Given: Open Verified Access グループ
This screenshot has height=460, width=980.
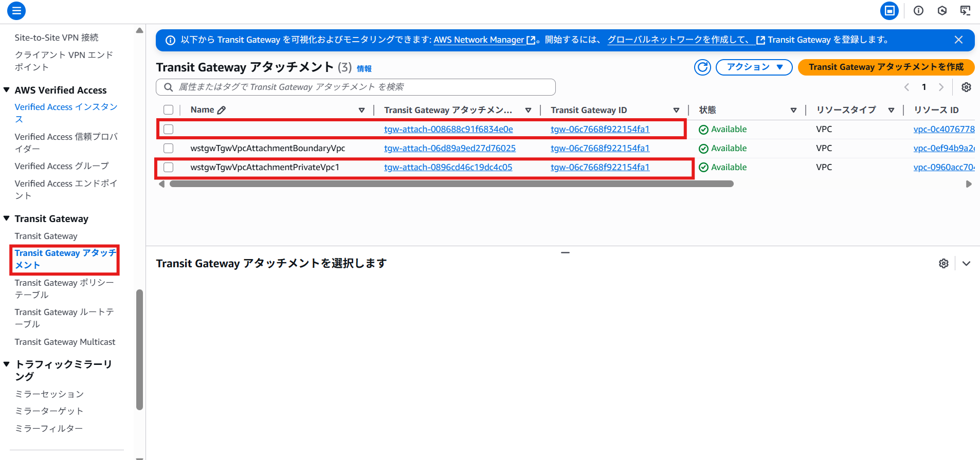Looking at the screenshot, I should 62,166.
